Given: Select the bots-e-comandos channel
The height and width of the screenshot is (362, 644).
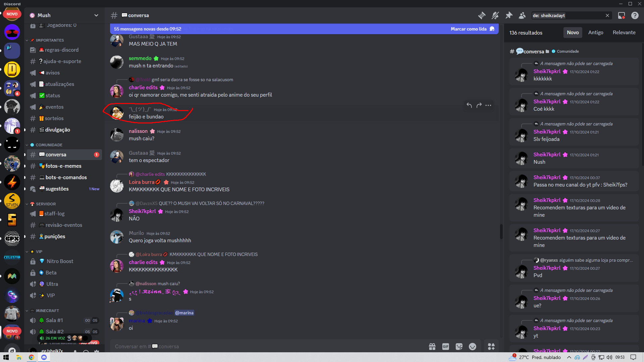Looking at the screenshot, I should (64, 177).
